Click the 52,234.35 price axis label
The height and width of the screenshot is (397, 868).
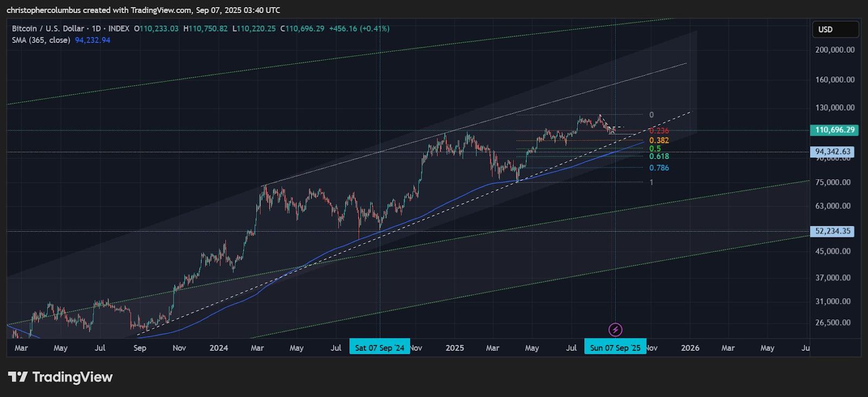(833, 231)
